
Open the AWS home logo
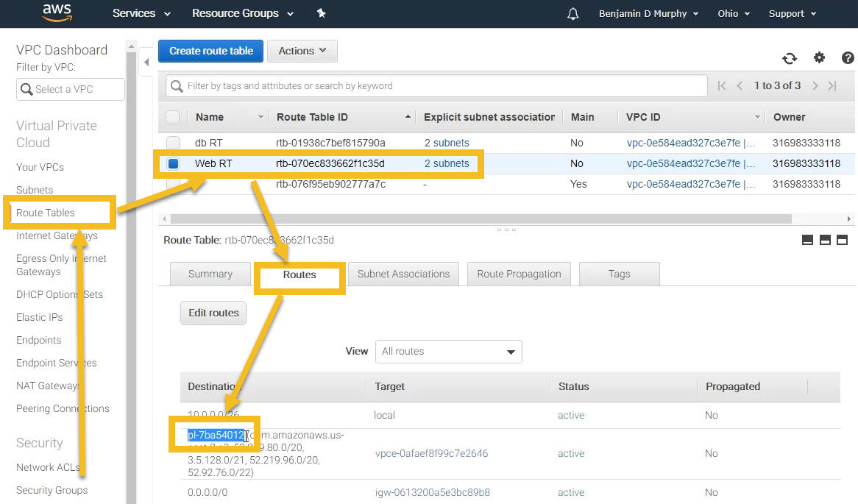click(x=57, y=13)
